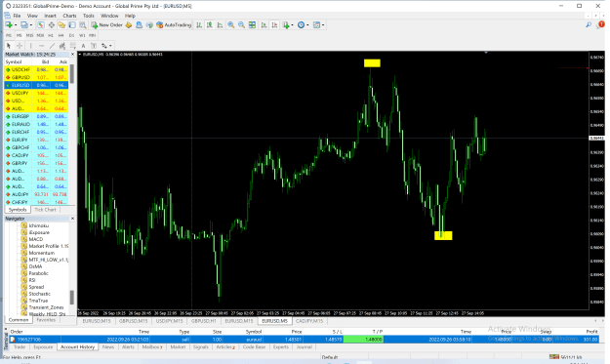The height and width of the screenshot is (364, 610).
Task: Close the Navigator panel
Action: click(72, 219)
